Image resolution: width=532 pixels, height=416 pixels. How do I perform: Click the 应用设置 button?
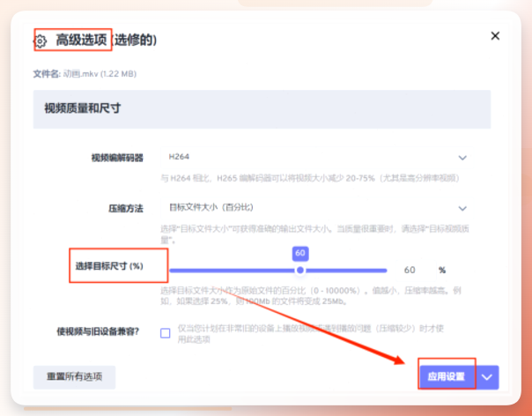447,377
